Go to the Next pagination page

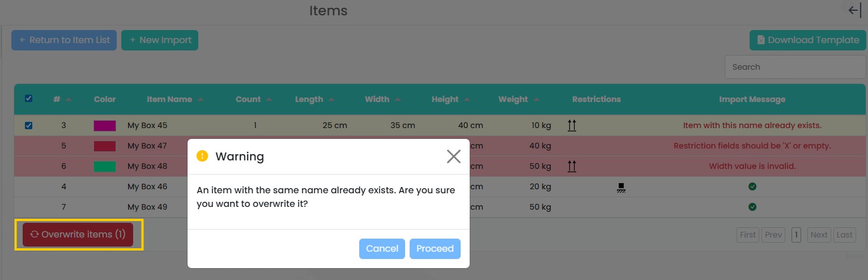coord(819,235)
